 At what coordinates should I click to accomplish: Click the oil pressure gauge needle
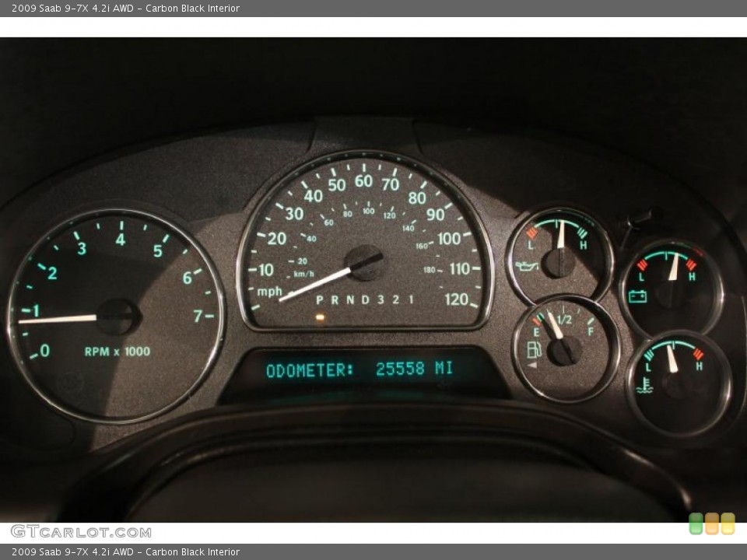562,234
